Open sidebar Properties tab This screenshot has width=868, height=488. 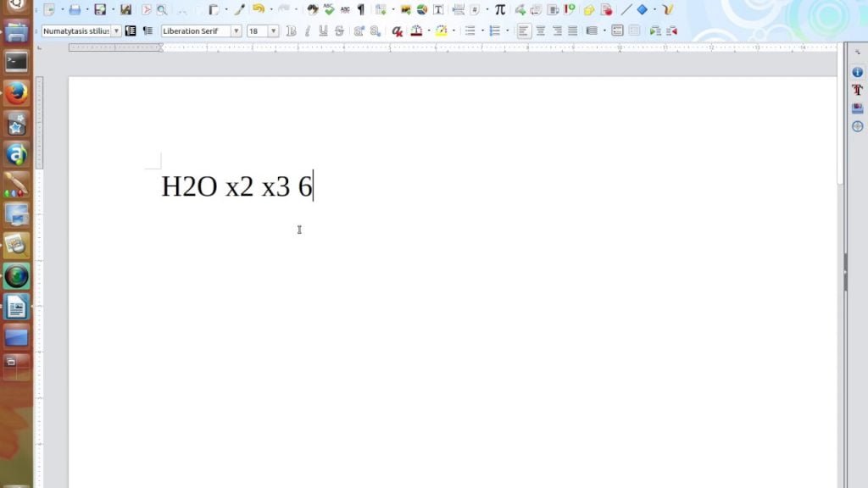pos(858,72)
